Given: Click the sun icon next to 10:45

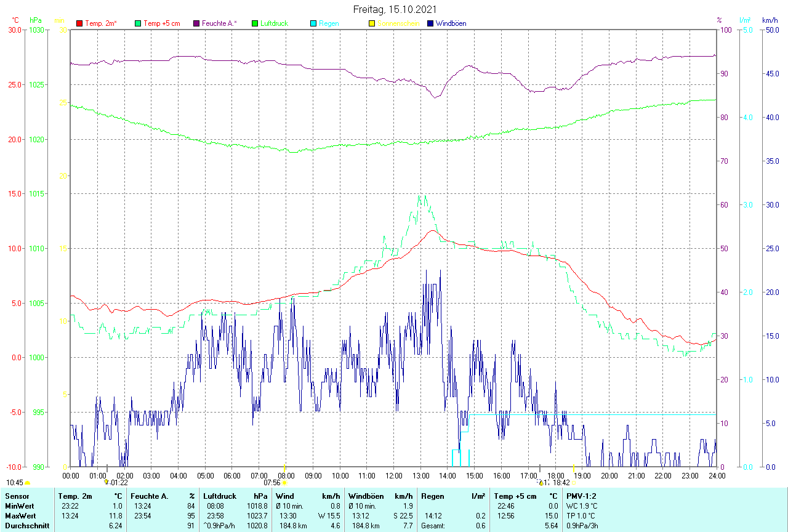Looking at the screenshot, I should [28, 483].
